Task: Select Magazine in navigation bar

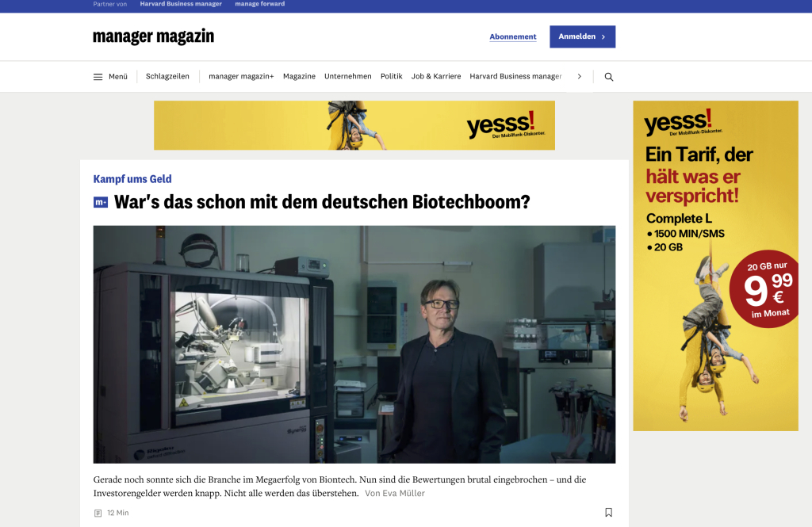Action: click(x=299, y=77)
